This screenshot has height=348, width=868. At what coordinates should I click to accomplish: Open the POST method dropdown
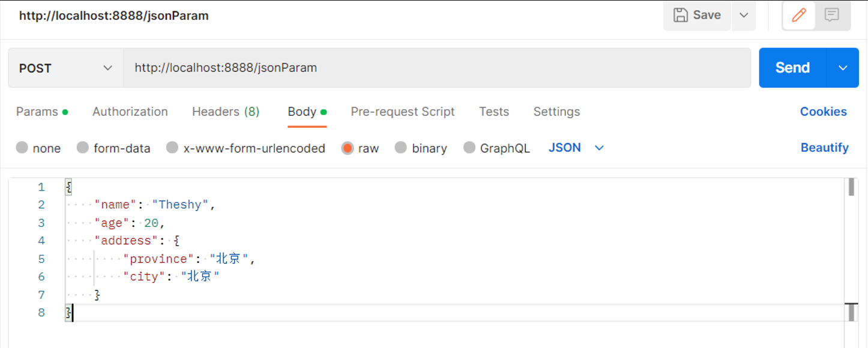(65, 68)
